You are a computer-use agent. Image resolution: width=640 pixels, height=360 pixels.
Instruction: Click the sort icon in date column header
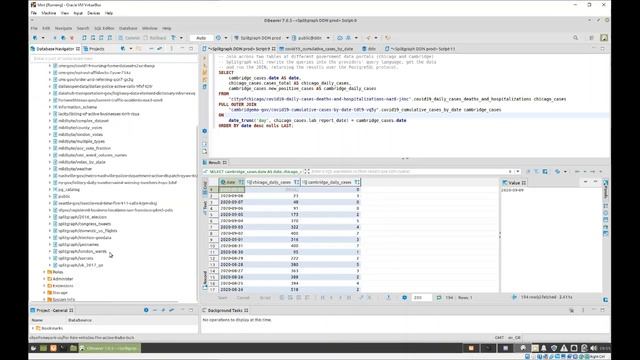coord(241,182)
